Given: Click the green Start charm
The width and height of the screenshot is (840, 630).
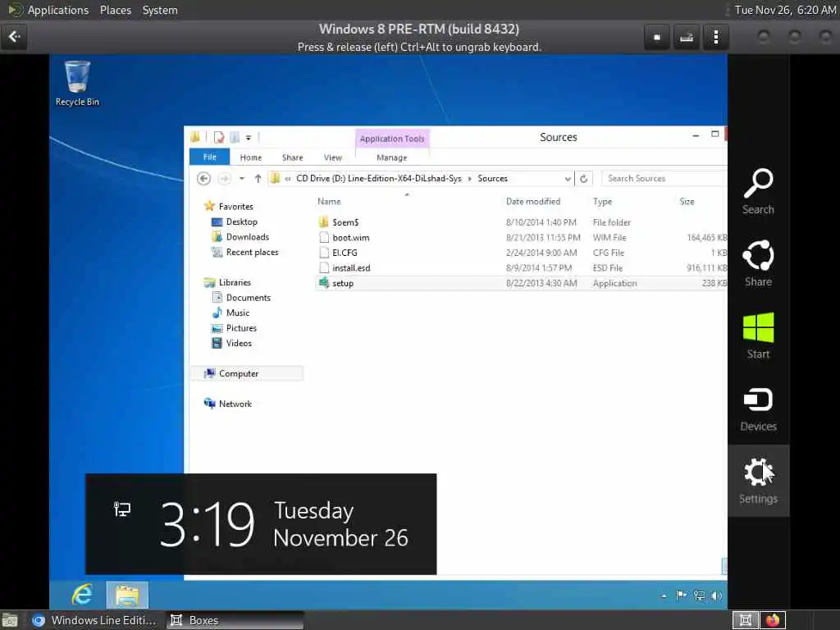Looking at the screenshot, I should (758, 336).
